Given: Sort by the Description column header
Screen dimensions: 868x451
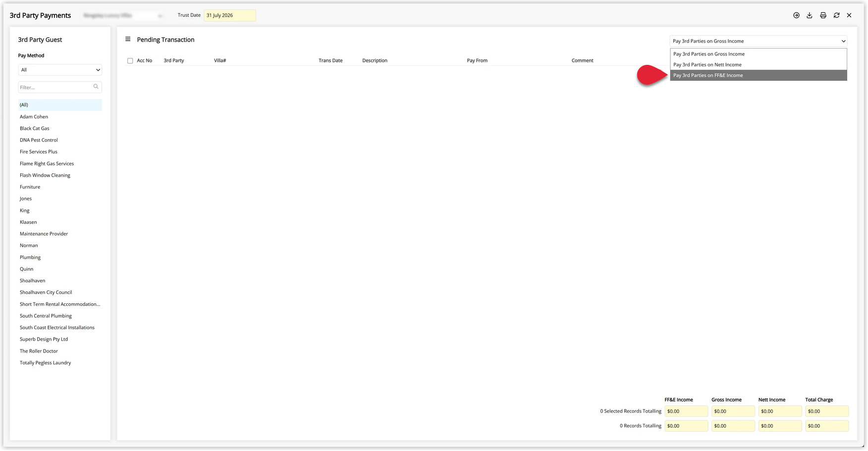Looking at the screenshot, I should (375, 60).
